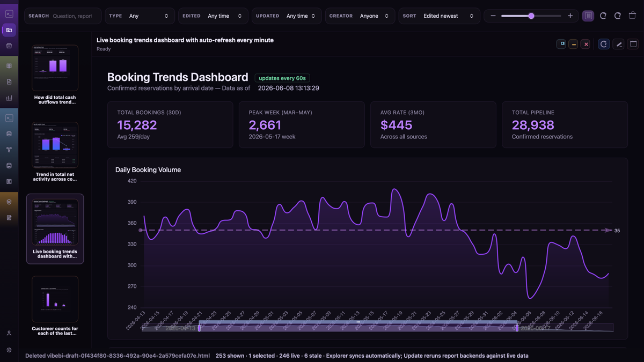This screenshot has width=644, height=362.
Task: Open the bar chart sidebar icon
Action: click(9, 98)
